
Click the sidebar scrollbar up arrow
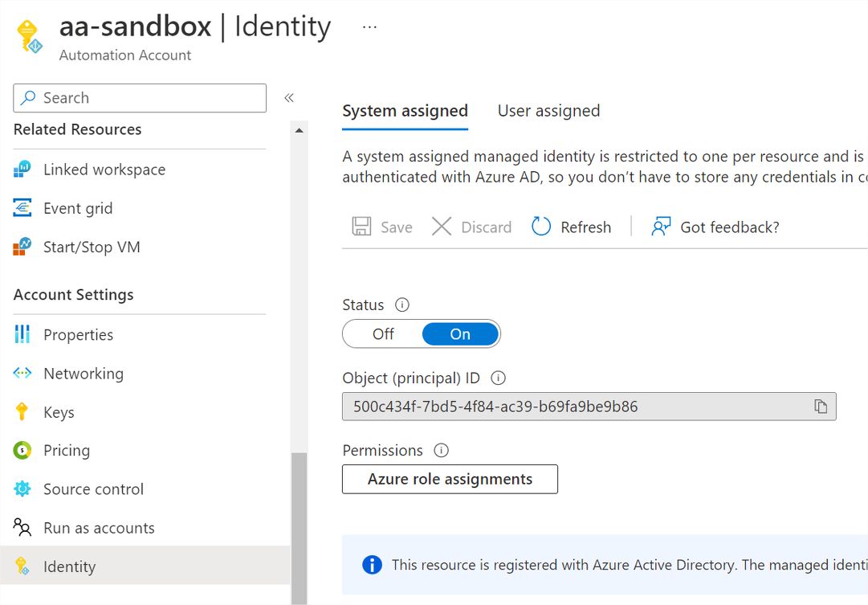(x=299, y=131)
